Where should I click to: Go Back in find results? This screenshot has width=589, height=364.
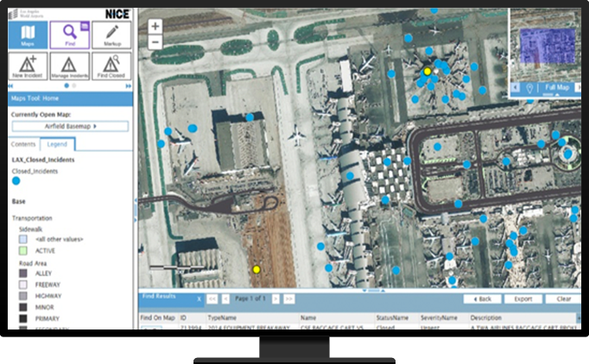coord(484,298)
